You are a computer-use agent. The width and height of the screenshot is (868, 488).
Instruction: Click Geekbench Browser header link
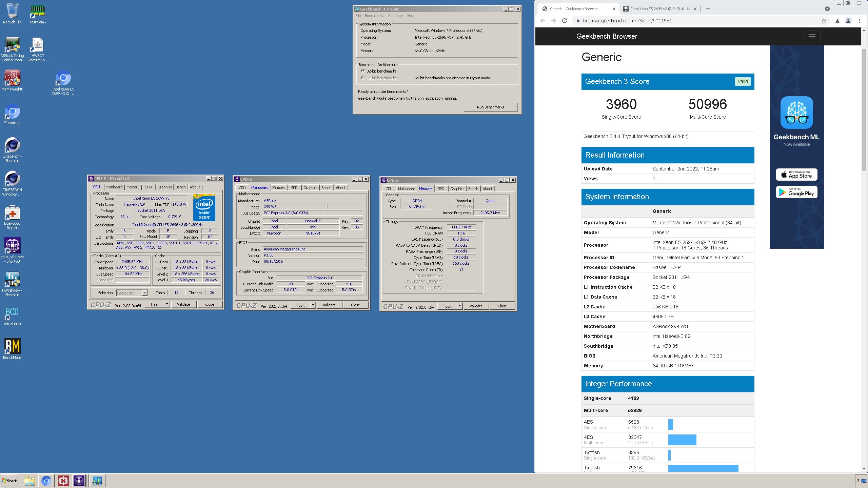coord(607,36)
